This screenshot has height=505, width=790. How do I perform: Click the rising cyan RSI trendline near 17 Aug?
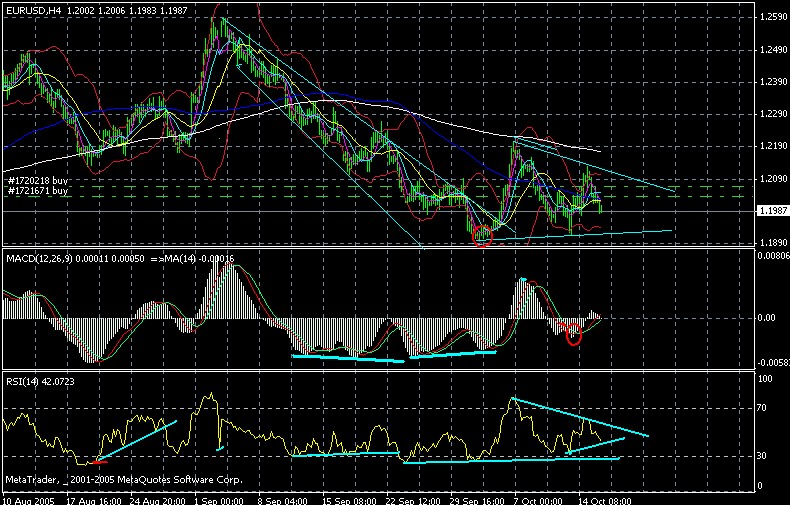140,440
